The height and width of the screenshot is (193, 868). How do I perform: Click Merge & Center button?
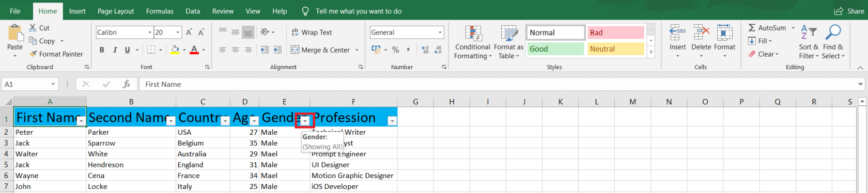click(320, 50)
